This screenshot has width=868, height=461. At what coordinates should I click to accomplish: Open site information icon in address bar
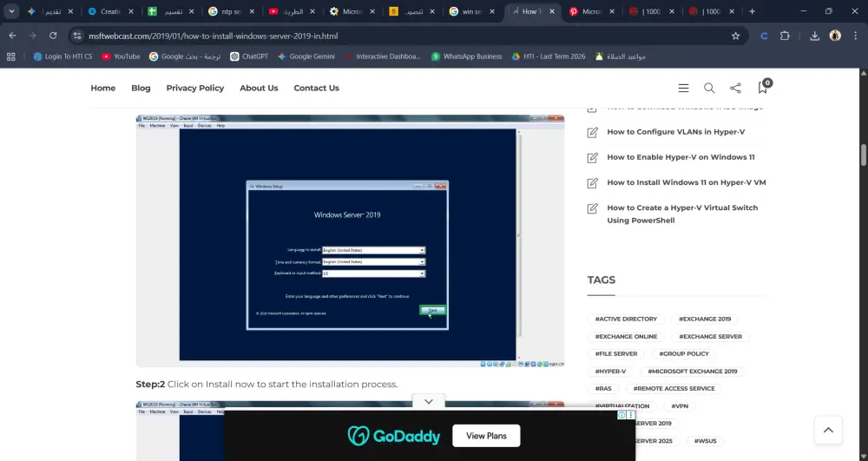(x=77, y=36)
